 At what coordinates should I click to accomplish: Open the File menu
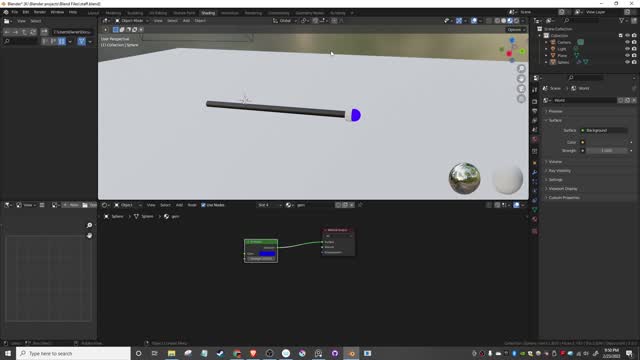pos(15,12)
